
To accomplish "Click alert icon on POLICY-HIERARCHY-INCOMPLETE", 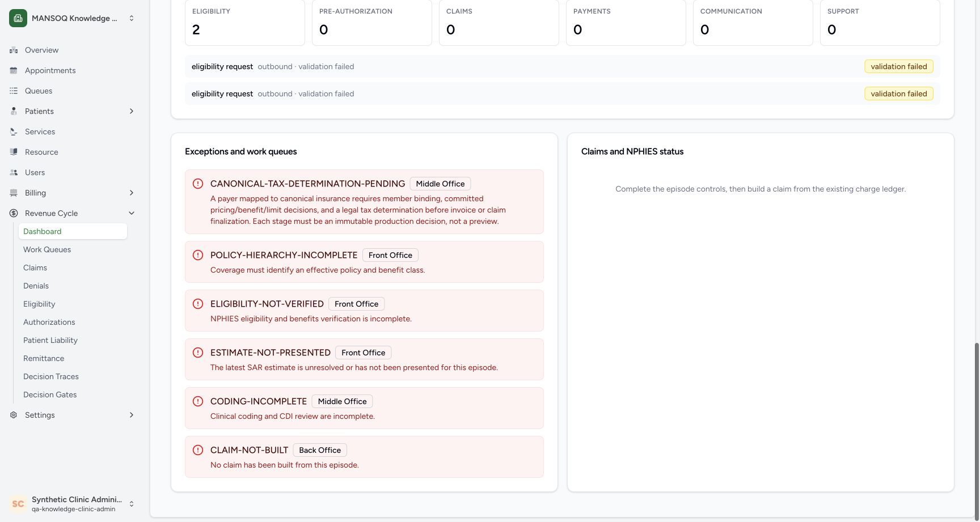I will [x=198, y=255].
